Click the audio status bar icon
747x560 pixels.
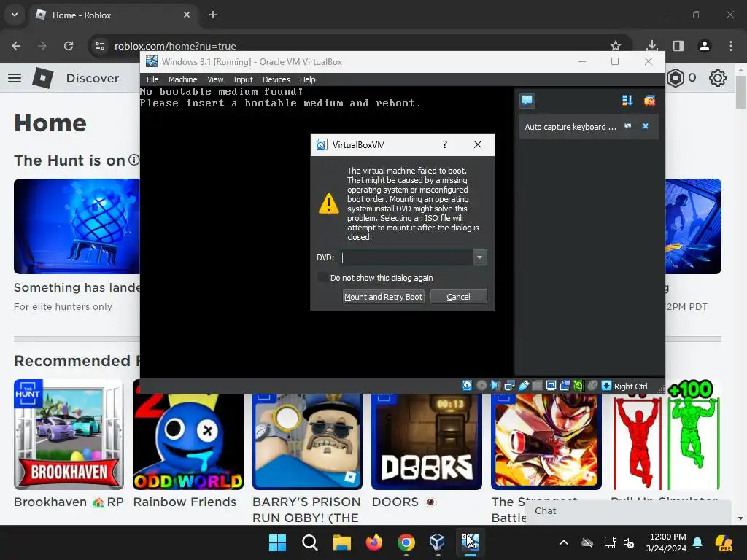(495, 386)
